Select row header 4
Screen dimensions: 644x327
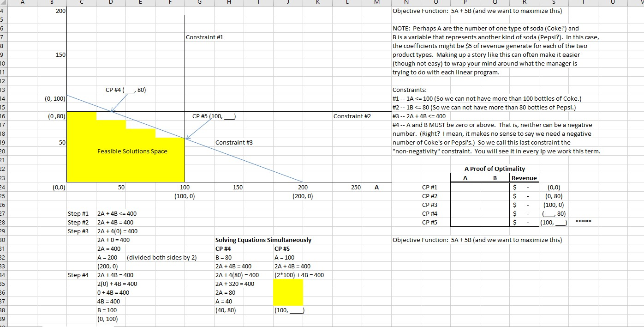click(3, 11)
